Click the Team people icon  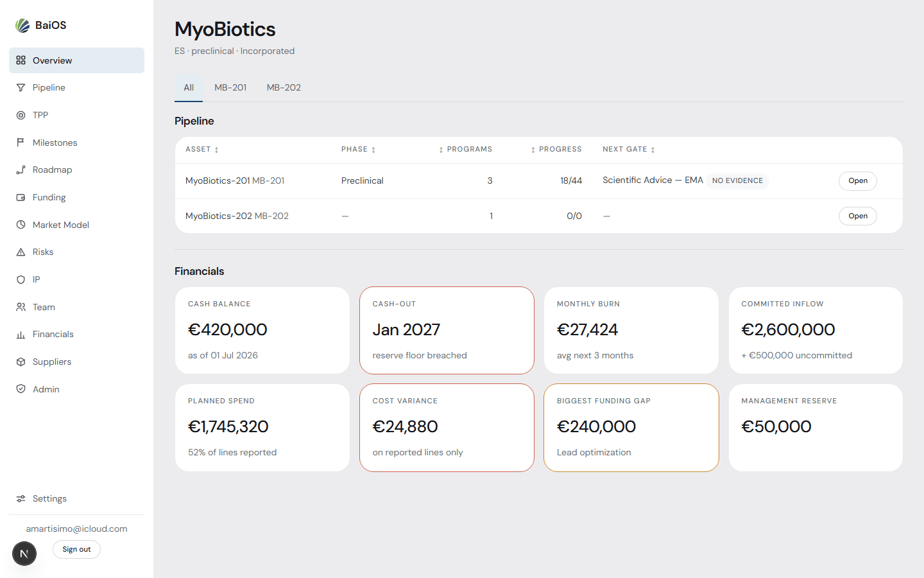click(x=21, y=307)
